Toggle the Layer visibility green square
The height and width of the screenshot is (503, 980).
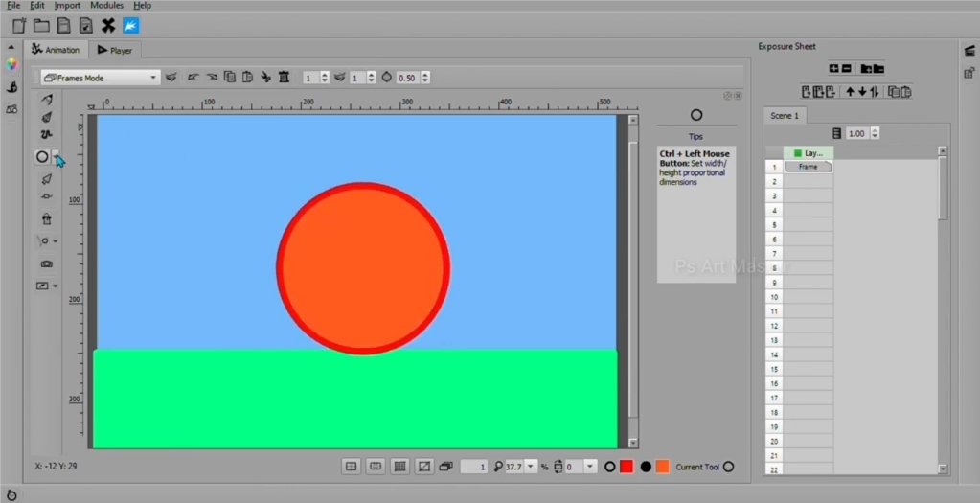click(797, 153)
